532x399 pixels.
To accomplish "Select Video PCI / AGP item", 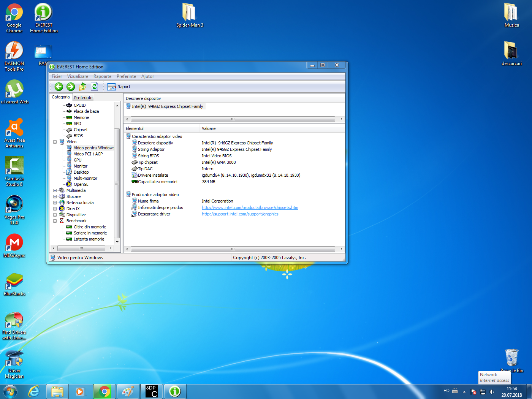I will [88, 154].
